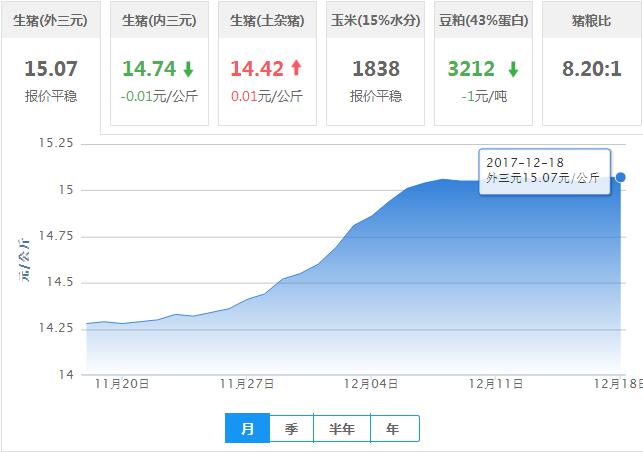Switch chart range to 年
The image size is (643, 452).
click(x=394, y=429)
